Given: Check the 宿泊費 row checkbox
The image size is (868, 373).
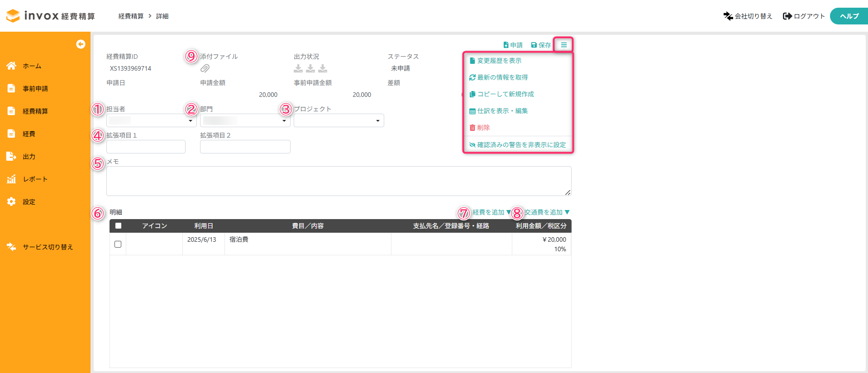Looking at the screenshot, I should coord(118,244).
